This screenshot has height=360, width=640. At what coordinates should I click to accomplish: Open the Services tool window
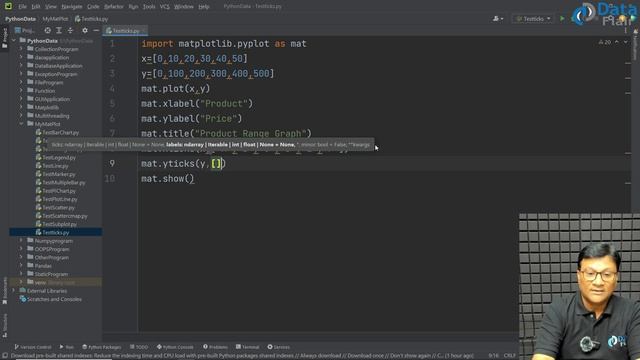279,347
